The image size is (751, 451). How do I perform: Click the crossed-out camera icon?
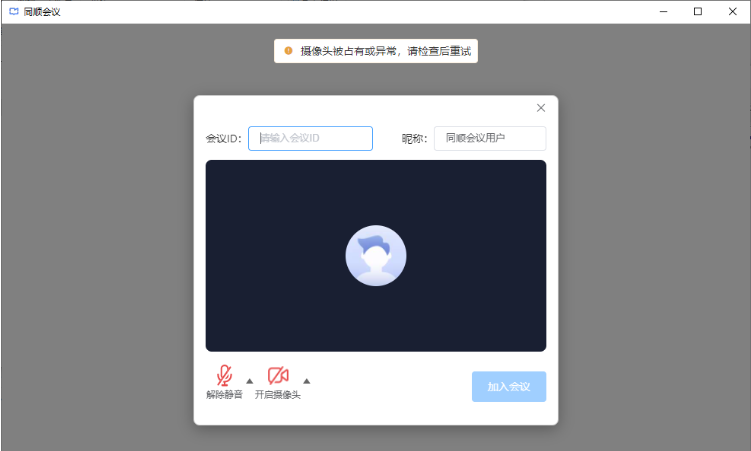pyautogui.click(x=278, y=376)
